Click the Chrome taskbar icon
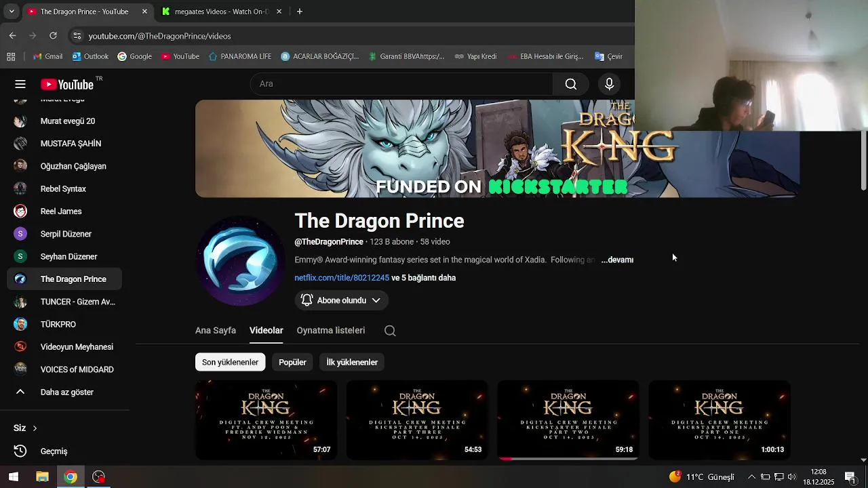The height and width of the screenshot is (488, 868). point(71,477)
